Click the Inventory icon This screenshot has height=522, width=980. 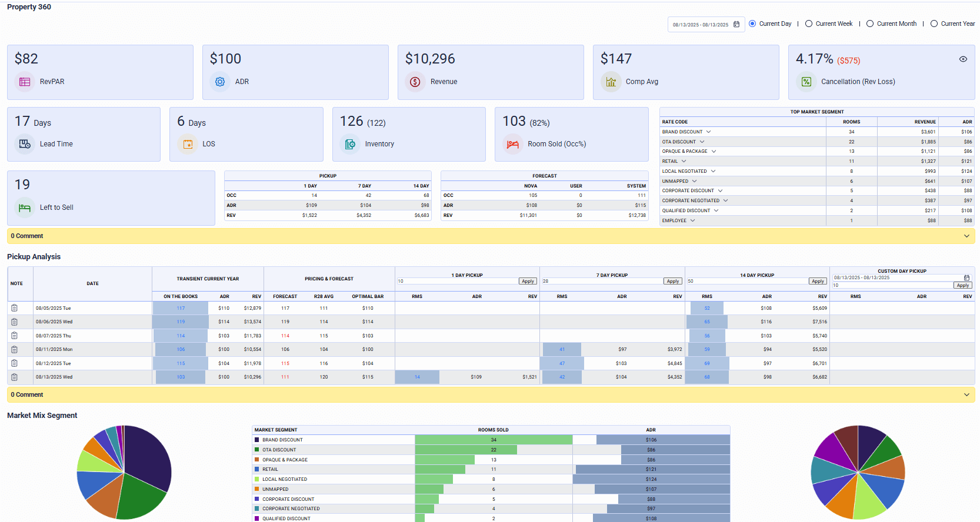coord(350,144)
